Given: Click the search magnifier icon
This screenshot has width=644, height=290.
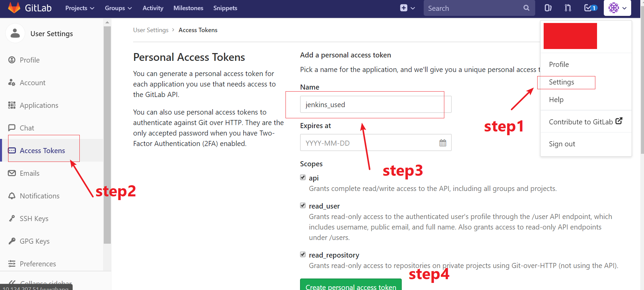Looking at the screenshot, I should click(x=526, y=8).
